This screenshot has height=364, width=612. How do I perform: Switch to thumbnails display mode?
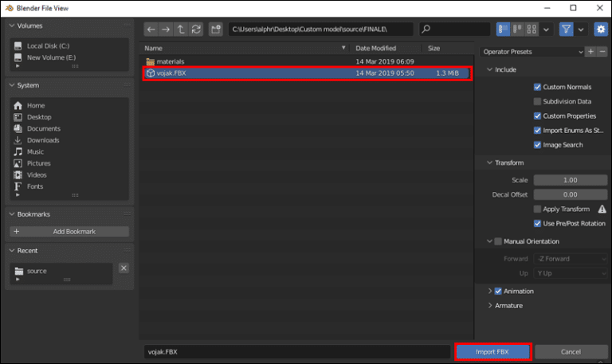click(x=532, y=29)
